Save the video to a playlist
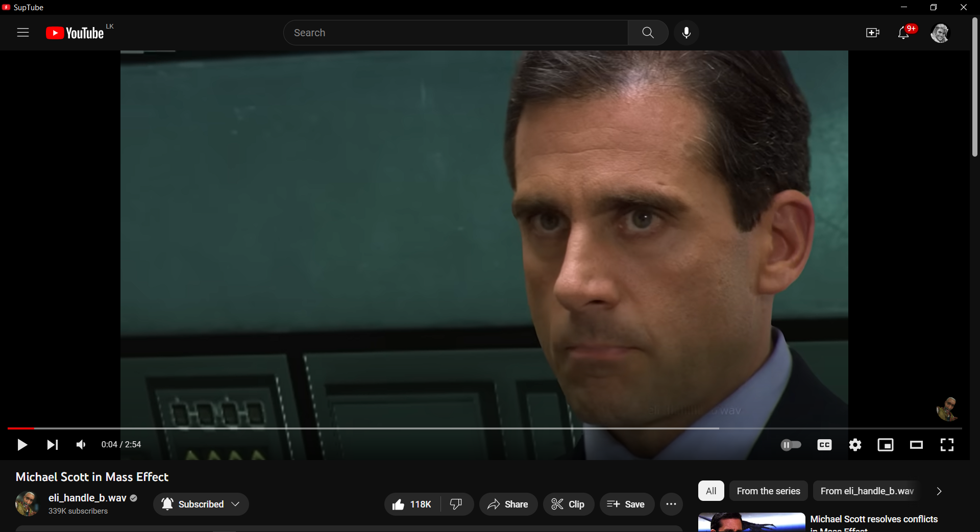Screen dimensions: 980x532 627,504
